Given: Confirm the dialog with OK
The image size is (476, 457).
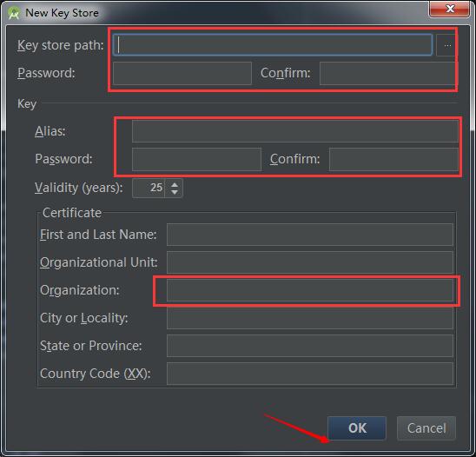Looking at the screenshot, I should pyautogui.click(x=357, y=428).
